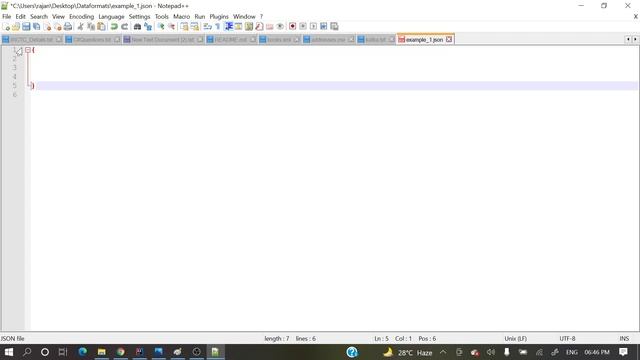
Task: Click the UTF-8 encoding status bar field
Action: click(x=567, y=338)
